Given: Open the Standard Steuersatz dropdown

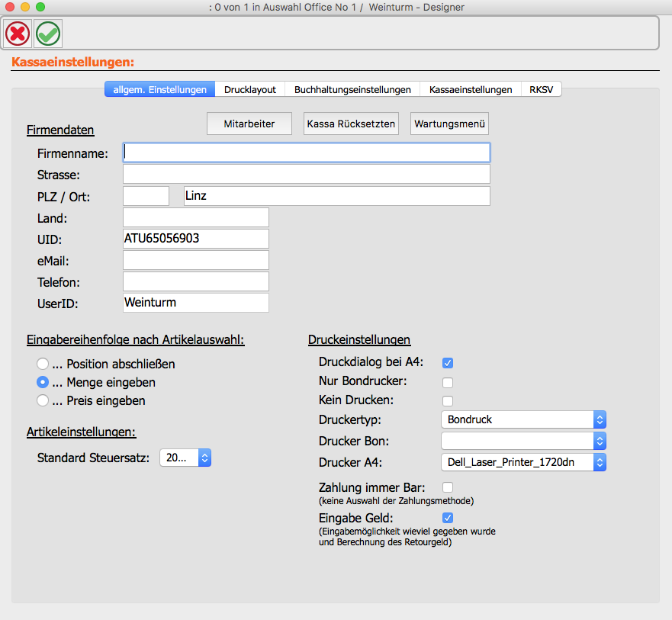Looking at the screenshot, I should tap(185, 458).
